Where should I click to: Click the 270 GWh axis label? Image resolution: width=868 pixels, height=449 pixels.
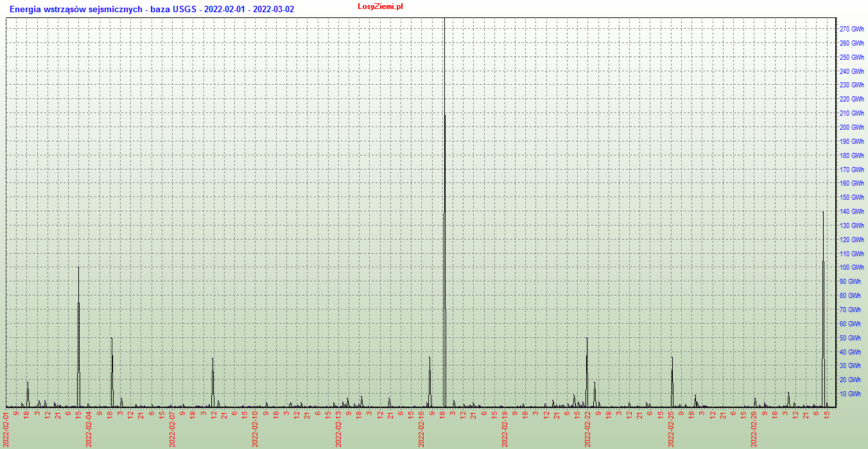click(851, 30)
